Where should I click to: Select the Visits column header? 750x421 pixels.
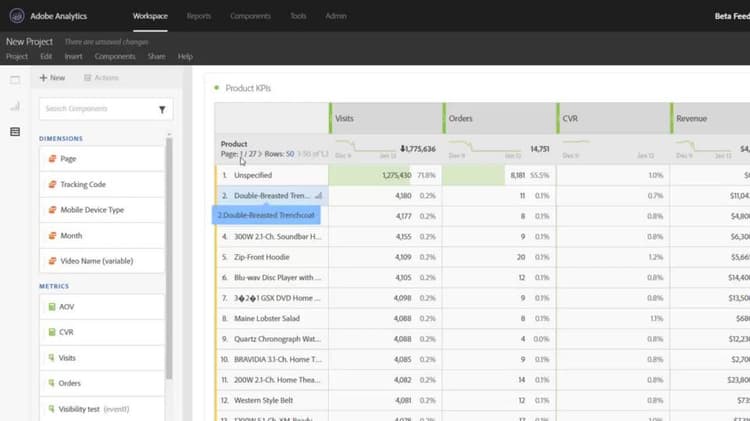(386, 118)
